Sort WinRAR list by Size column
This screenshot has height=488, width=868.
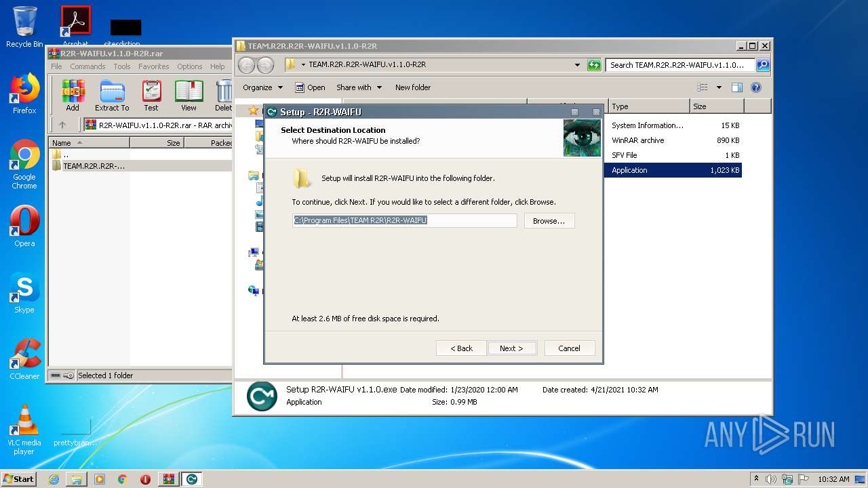pos(157,143)
